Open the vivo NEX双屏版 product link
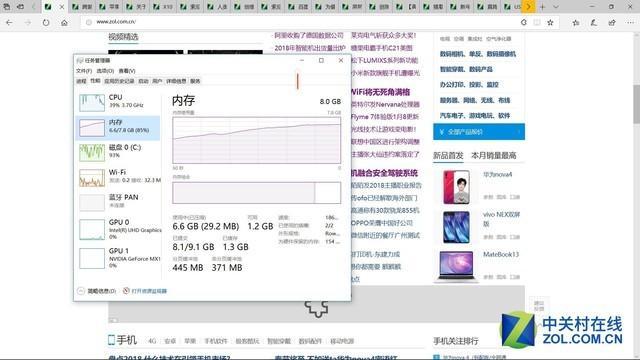Viewport: 640px width, 360px height. coord(502,219)
